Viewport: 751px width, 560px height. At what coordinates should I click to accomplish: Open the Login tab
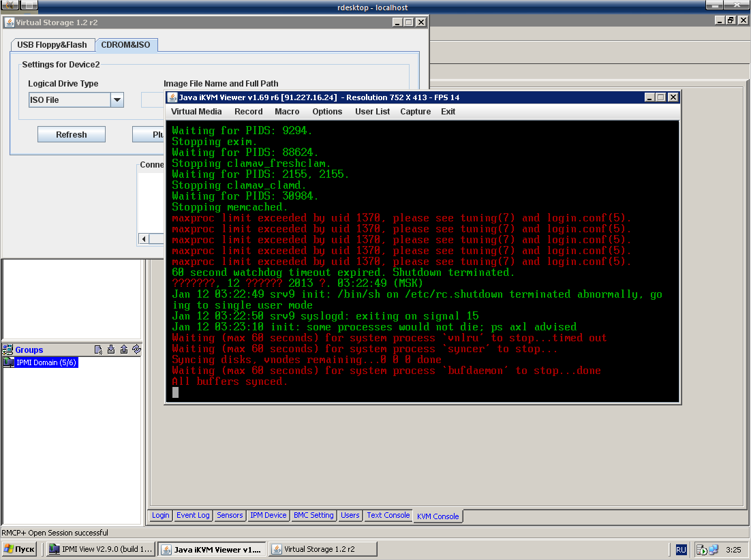160,515
